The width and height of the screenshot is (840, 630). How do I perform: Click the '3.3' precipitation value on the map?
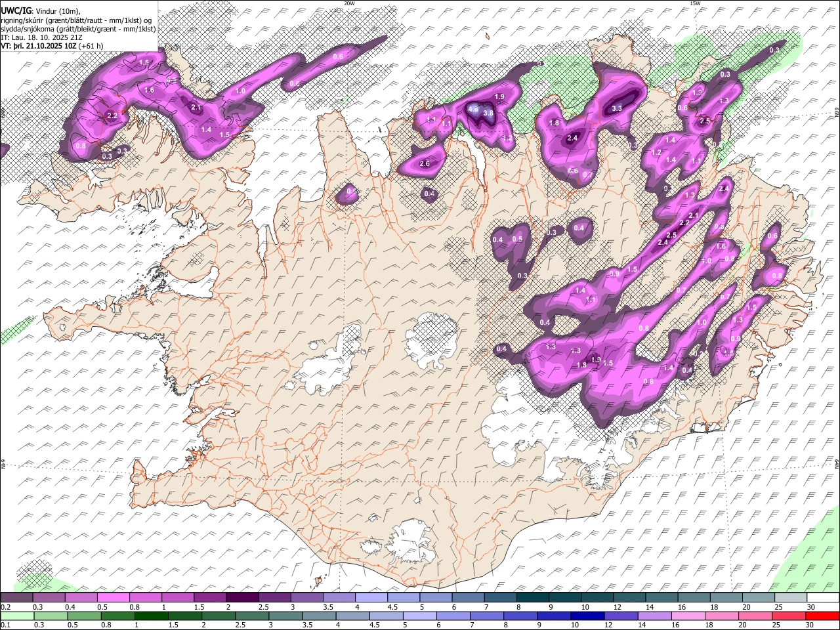[x=617, y=108]
